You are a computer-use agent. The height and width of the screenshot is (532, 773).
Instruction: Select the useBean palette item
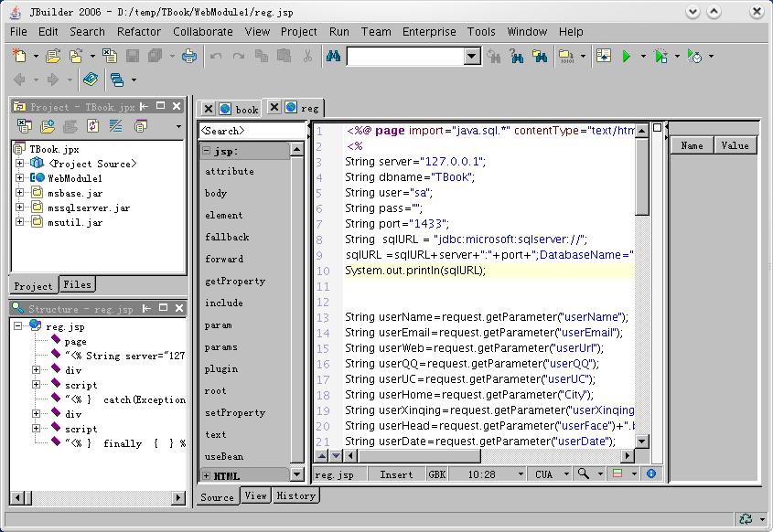click(224, 456)
